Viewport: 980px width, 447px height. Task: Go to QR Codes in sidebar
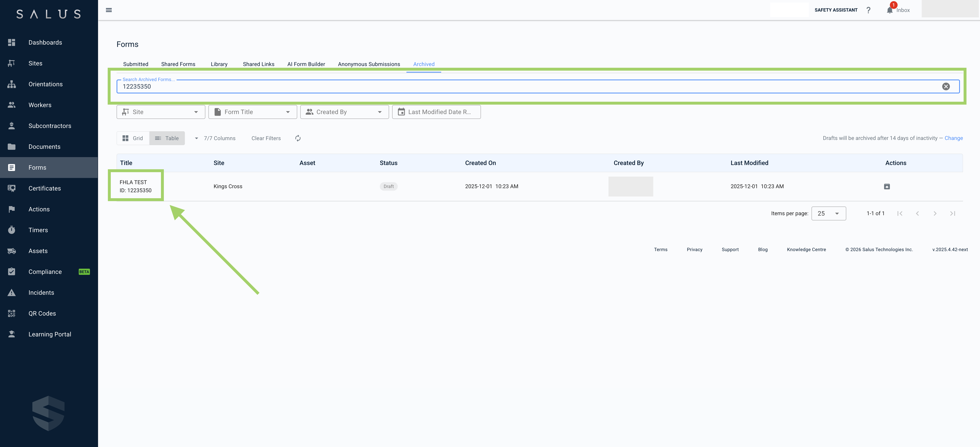(x=42, y=313)
